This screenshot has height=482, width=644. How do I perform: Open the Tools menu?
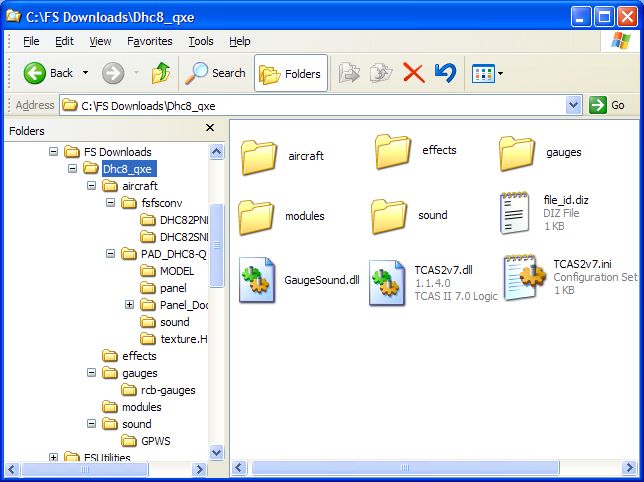tap(201, 41)
